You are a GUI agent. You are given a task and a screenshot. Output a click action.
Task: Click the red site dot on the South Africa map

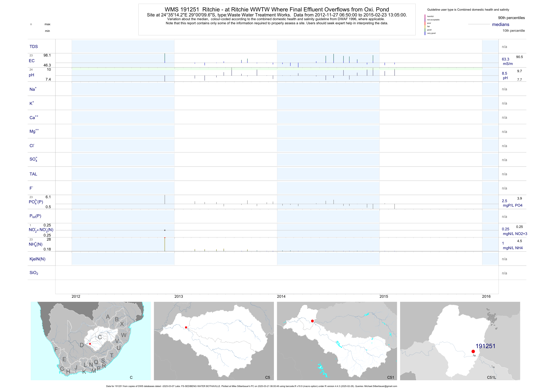point(90,344)
